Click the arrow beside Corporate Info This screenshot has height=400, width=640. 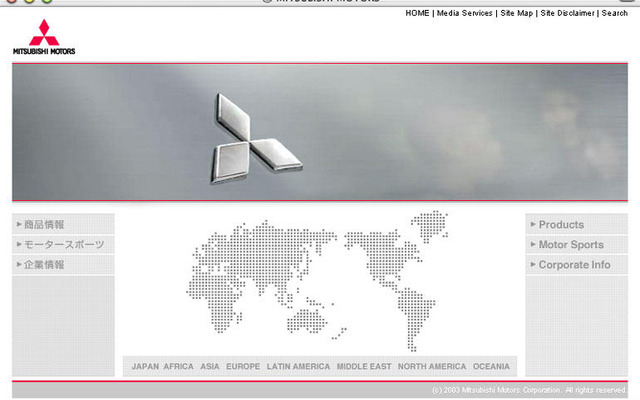coord(533,264)
